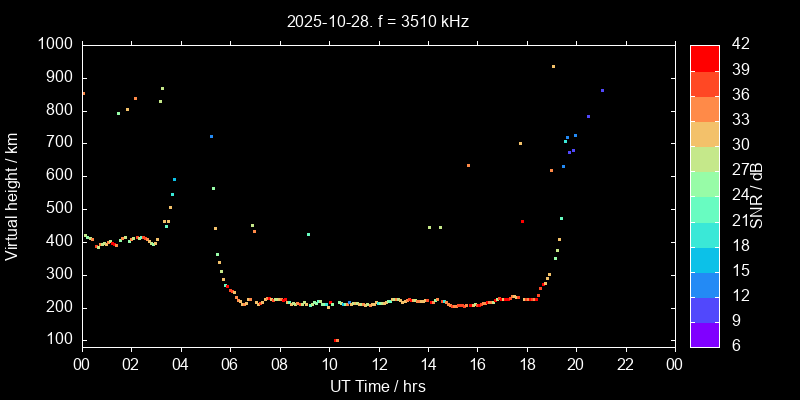This screenshot has width=800, height=400.
Task: Click the 12 tick label on time axis
Action: point(378,365)
